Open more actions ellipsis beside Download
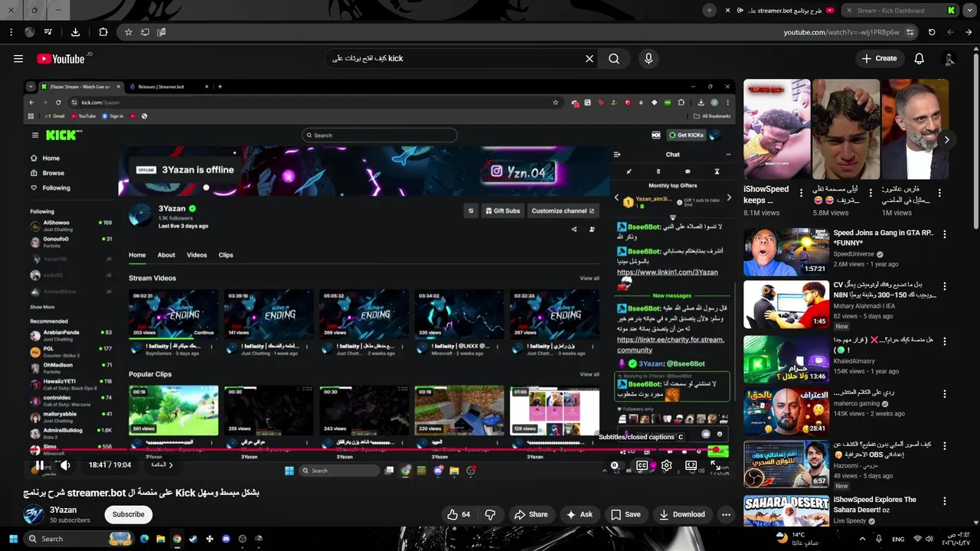Screen dimensions: 980x551 pos(726,514)
